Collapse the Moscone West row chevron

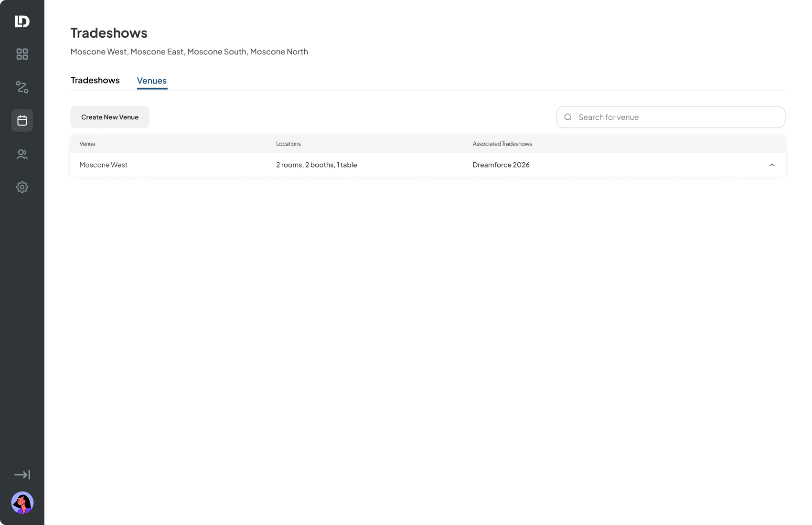(x=772, y=165)
